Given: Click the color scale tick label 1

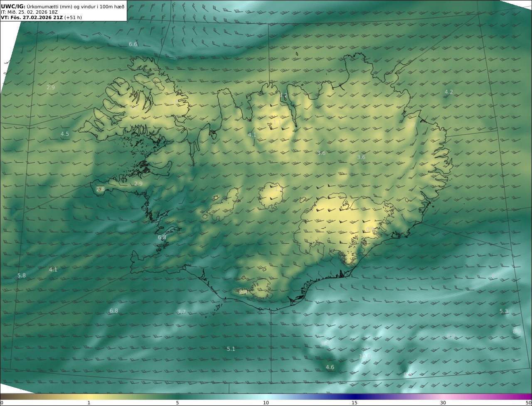Looking at the screenshot, I should coord(89,403).
